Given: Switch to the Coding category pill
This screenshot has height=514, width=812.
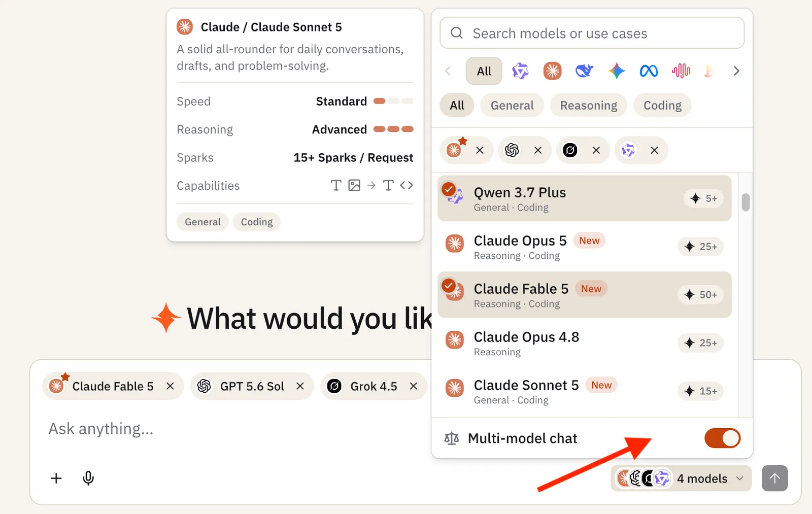Looking at the screenshot, I should [x=662, y=105].
